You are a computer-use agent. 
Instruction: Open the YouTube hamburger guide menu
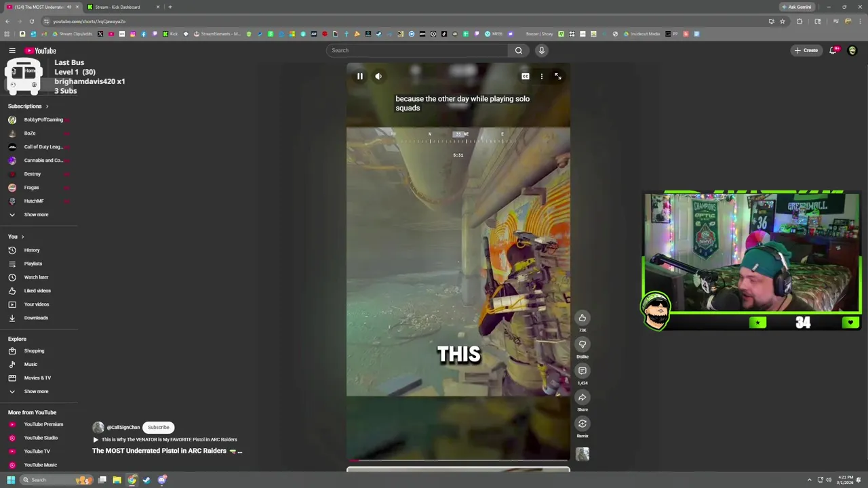point(12,51)
